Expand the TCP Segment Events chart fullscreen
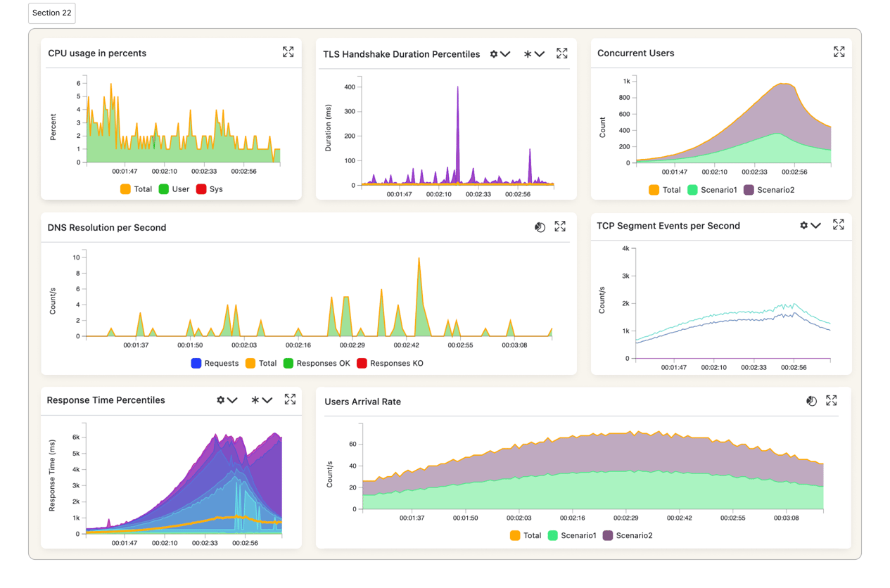 pyautogui.click(x=839, y=224)
